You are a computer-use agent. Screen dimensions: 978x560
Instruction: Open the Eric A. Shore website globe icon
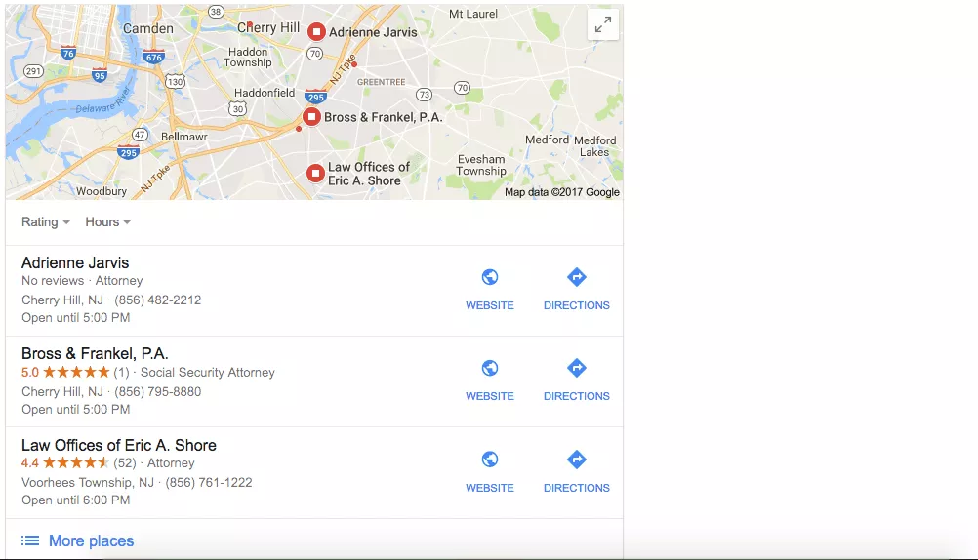[490, 460]
